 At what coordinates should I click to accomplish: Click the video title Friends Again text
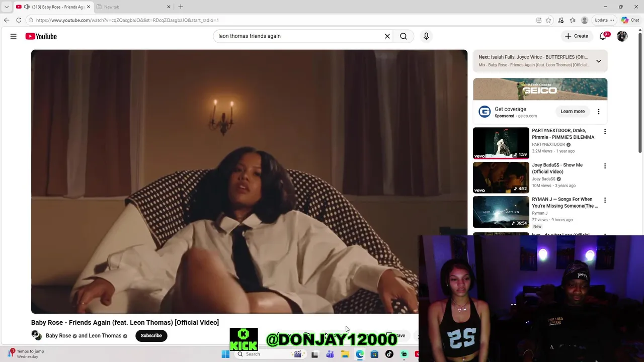click(125, 322)
